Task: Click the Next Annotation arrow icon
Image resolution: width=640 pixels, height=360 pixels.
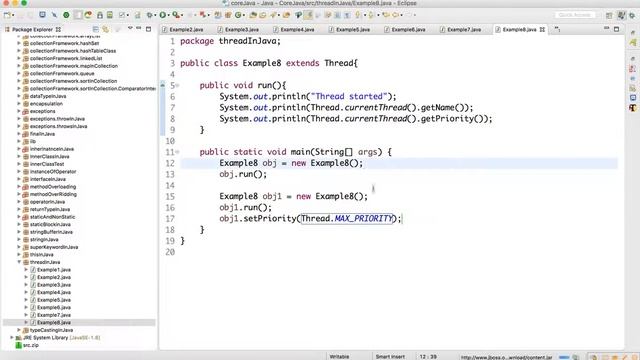Action: (357, 15)
